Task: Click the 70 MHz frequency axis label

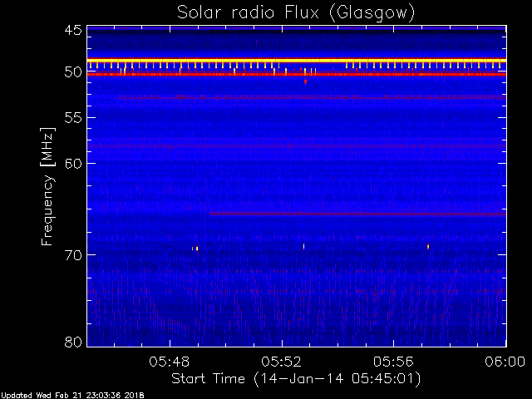Action: (73, 255)
